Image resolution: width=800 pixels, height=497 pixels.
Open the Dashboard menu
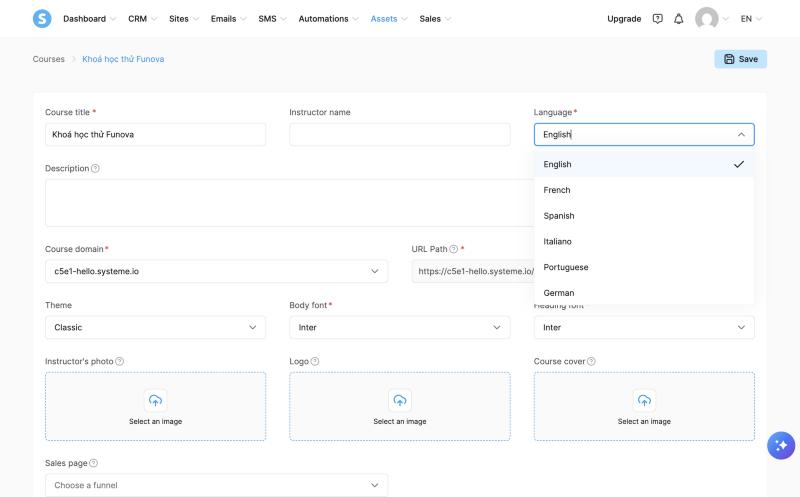tap(90, 19)
